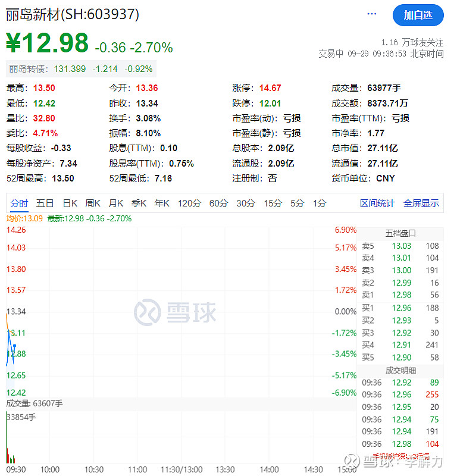Select the 买3 order at 12.92
This screenshot has width=457, height=476.
pyautogui.click(x=400, y=333)
